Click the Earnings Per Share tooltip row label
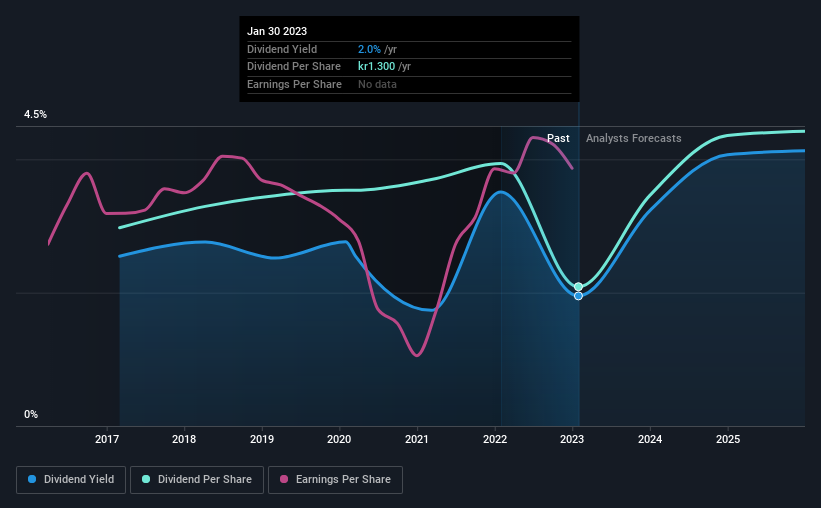The width and height of the screenshot is (821, 508). [x=294, y=84]
